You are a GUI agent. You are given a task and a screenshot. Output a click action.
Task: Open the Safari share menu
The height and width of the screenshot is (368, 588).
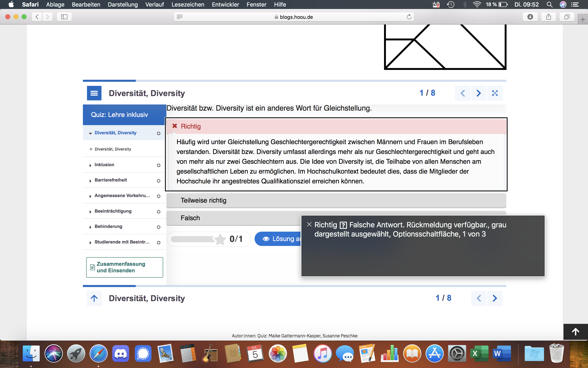[548, 17]
